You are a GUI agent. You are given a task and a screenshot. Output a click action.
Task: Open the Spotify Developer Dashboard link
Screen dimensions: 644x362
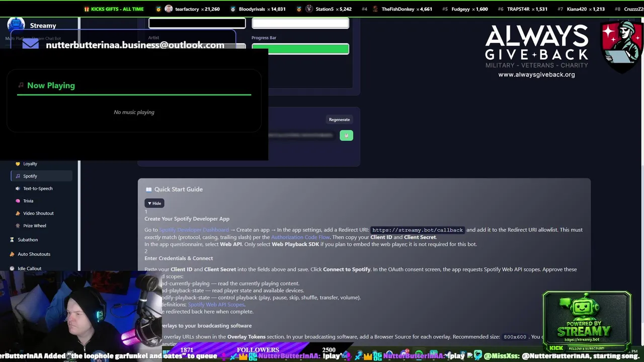194,230
